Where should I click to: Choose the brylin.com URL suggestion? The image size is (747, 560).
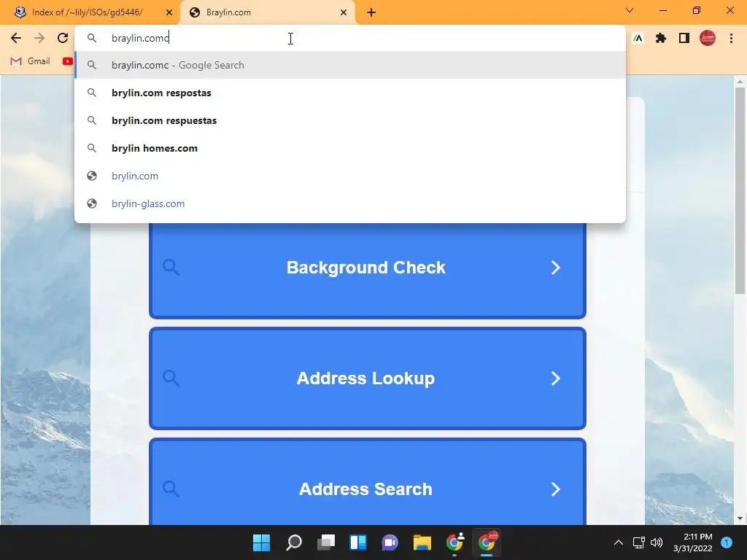pos(350,176)
